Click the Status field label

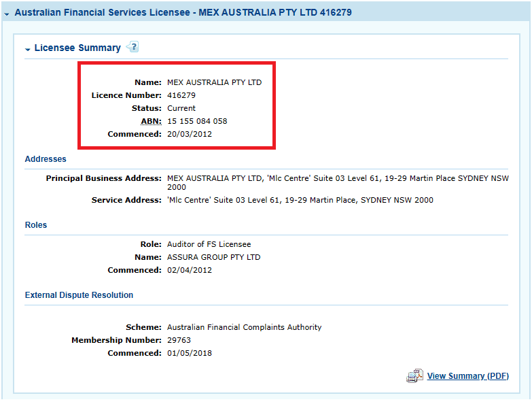click(147, 108)
